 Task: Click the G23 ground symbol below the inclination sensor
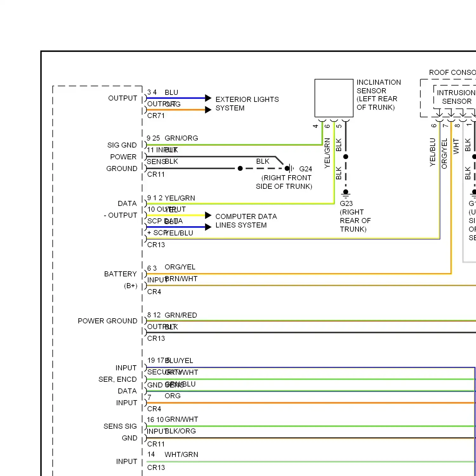[x=346, y=195]
